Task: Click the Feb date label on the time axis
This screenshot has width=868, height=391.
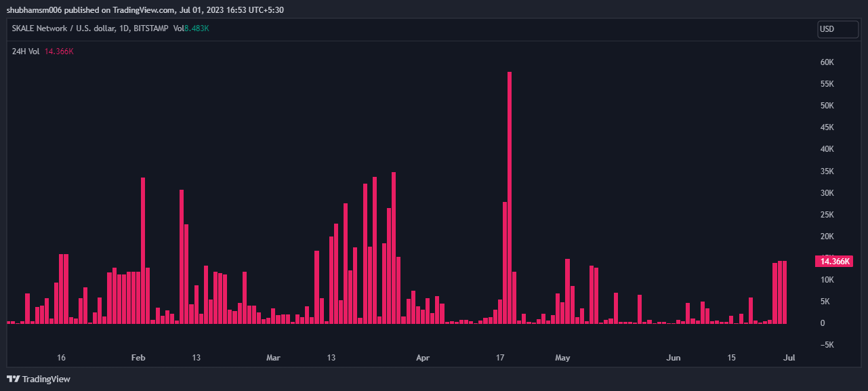Action: click(138, 357)
